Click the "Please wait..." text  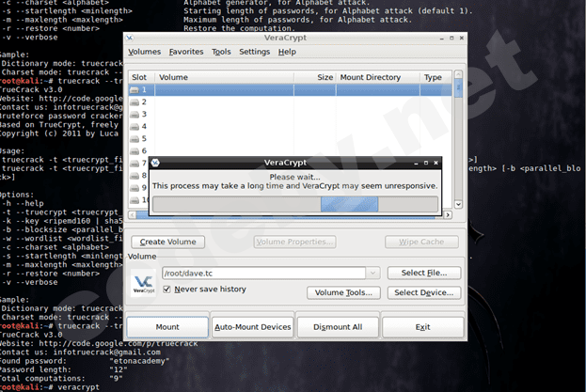tap(294, 177)
